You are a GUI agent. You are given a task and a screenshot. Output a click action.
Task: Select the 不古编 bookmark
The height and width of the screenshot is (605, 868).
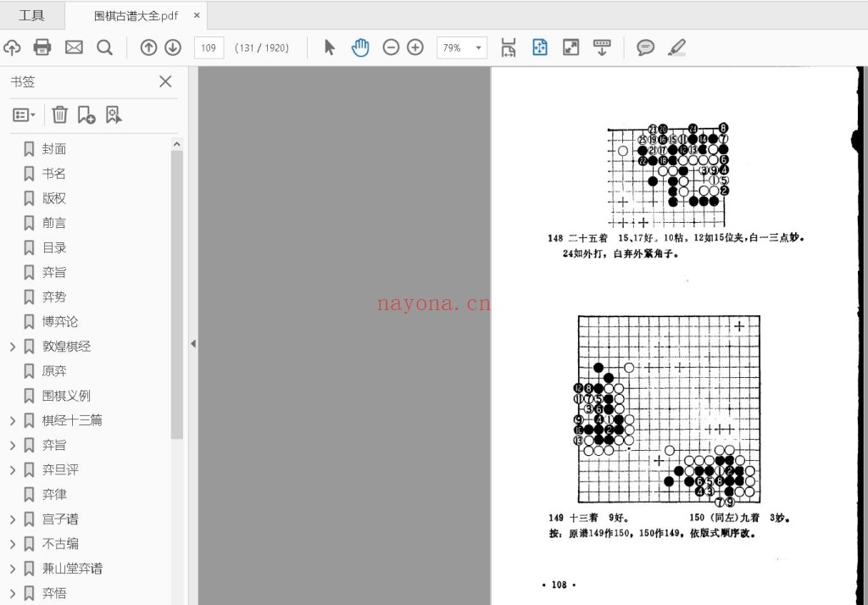(60, 544)
